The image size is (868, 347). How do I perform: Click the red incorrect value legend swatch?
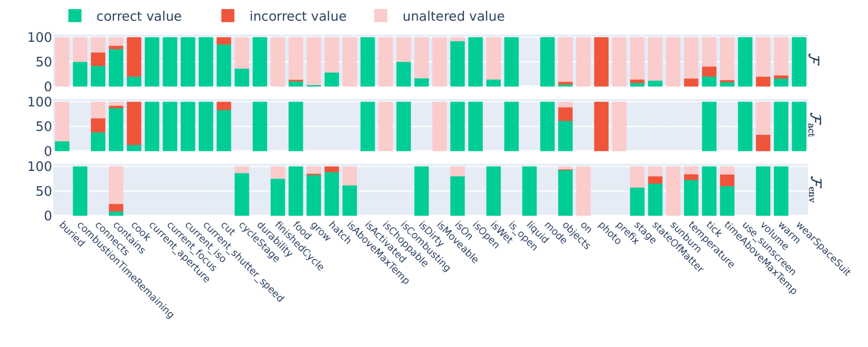tap(228, 16)
